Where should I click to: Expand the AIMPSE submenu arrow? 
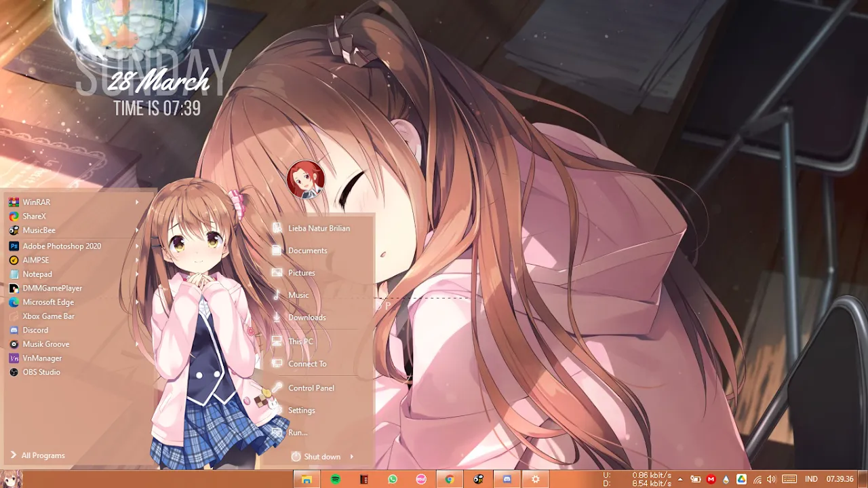(137, 260)
